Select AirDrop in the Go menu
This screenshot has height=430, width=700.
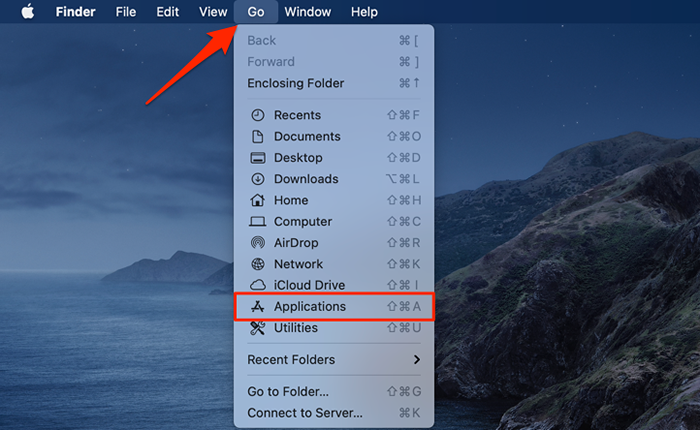[334, 242]
